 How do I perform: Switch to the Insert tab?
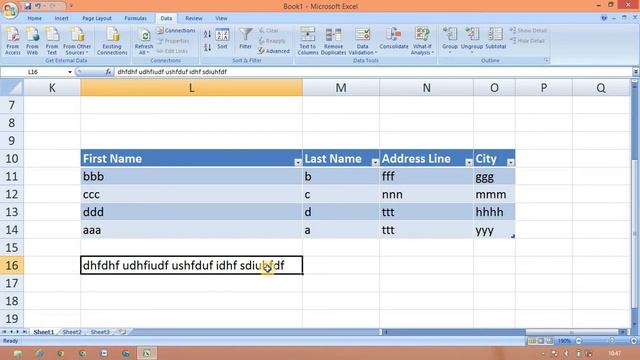[x=62, y=18]
